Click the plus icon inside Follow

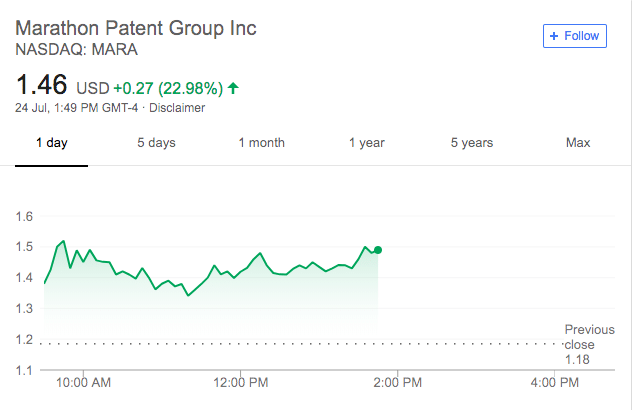555,36
